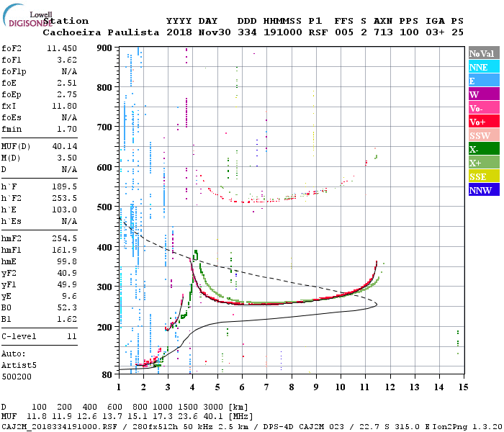Select the Vo+ red legend swatch
504x432 pixels.
pyautogui.click(x=484, y=122)
